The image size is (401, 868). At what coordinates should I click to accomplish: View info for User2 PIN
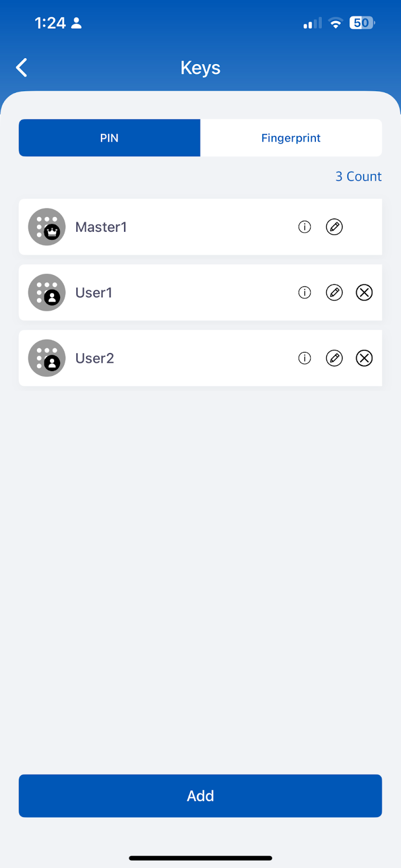(x=305, y=358)
